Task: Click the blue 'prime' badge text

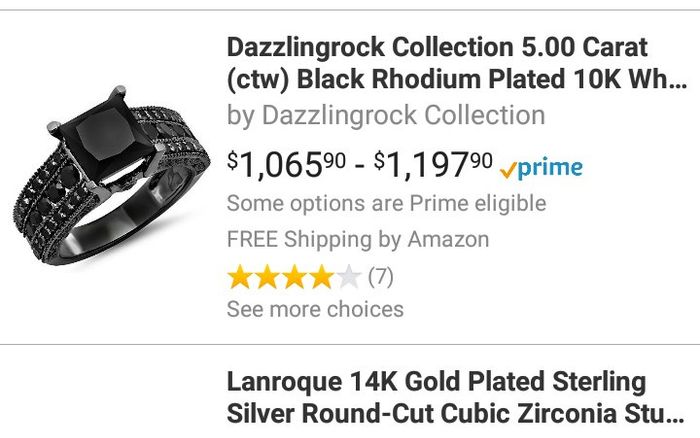Action: [549, 167]
